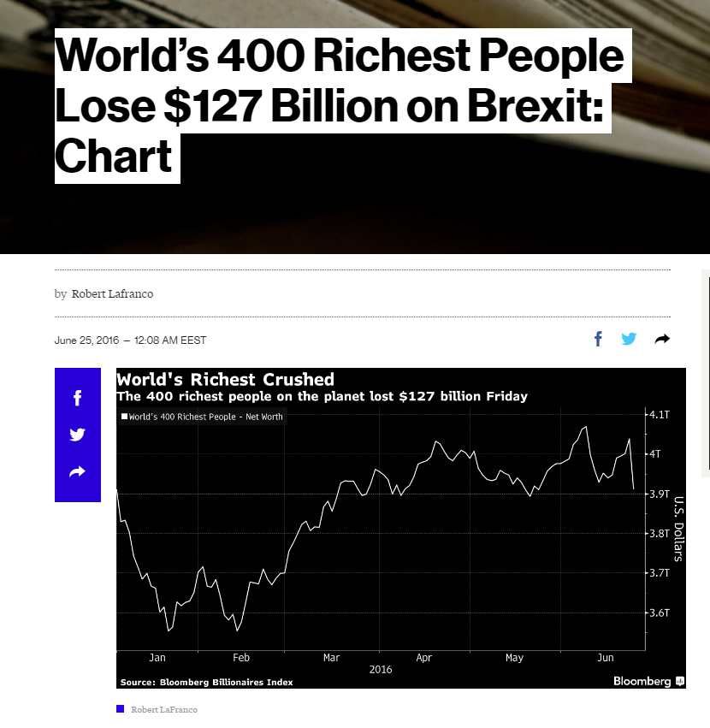Open author Robert Lafranco's byline link
The height and width of the screenshot is (728, 710).
tap(112, 294)
